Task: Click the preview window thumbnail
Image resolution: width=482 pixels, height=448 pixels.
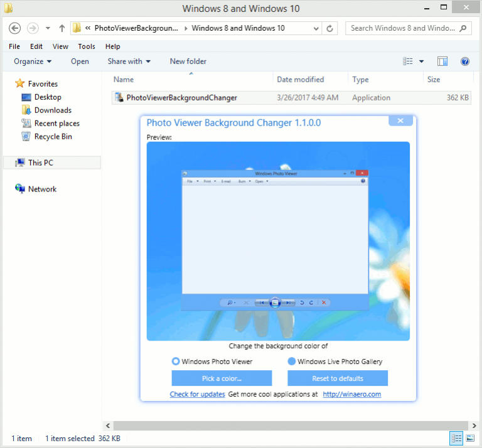Action: [275, 240]
